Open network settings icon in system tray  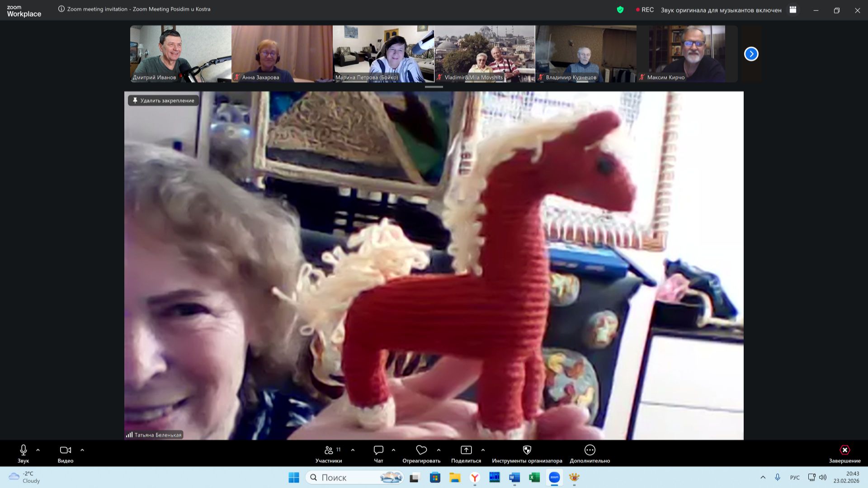[811, 477]
